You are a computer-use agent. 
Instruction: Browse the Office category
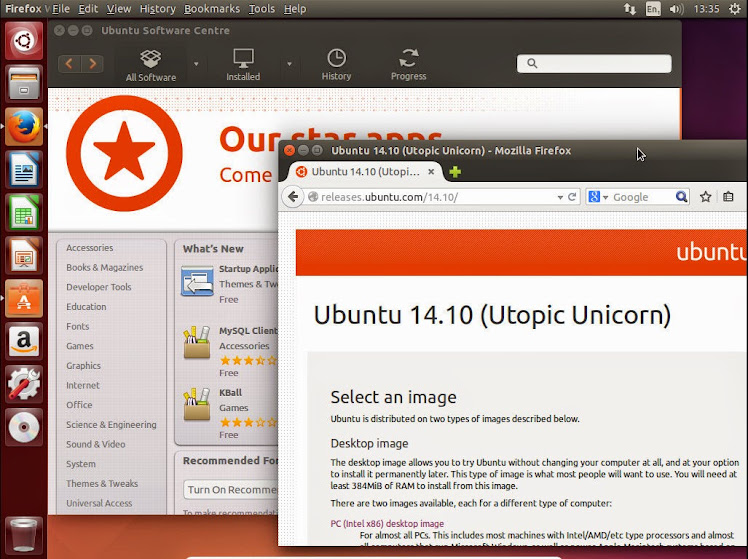(x=79, y=405)
